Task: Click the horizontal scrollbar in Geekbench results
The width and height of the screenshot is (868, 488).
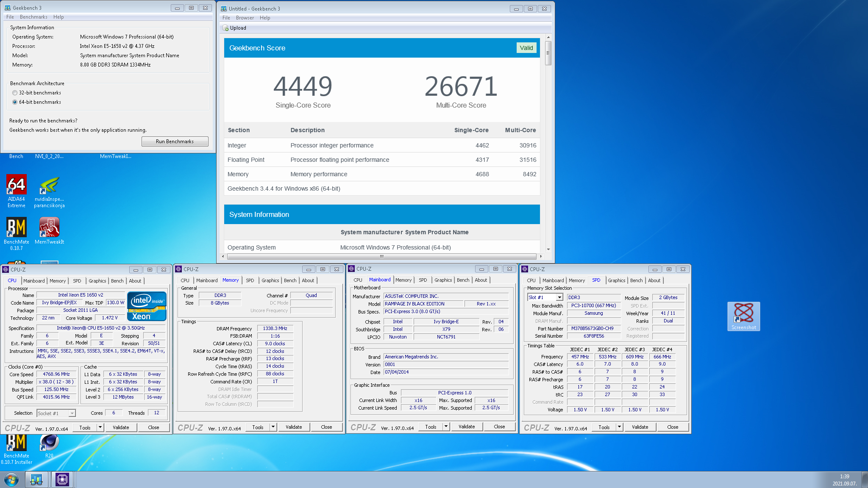Action: point(381,256)
